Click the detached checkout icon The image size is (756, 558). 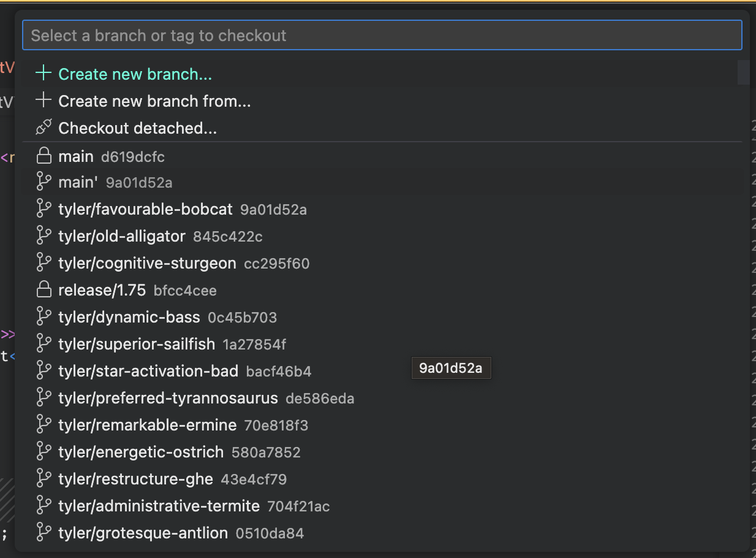tap(43, 126)
